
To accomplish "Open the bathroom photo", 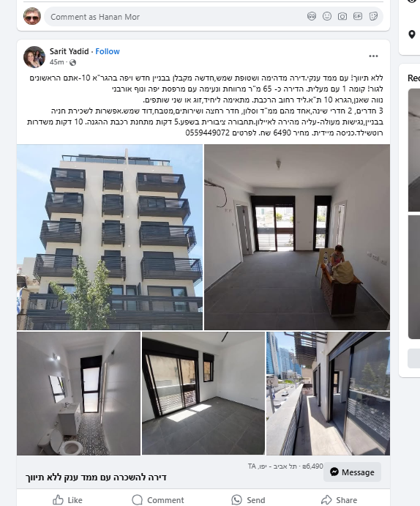I will [78, 393].
